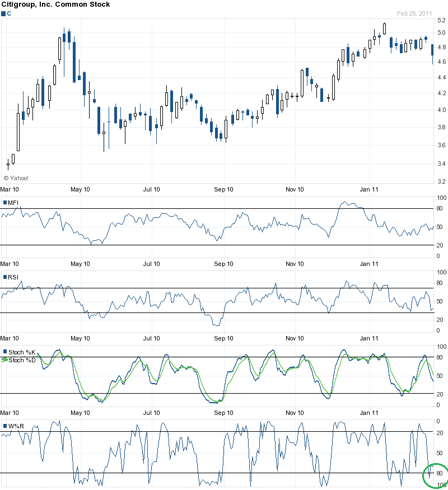
Task: Click the 3.4 price axis label
Action: click(441, 163)
